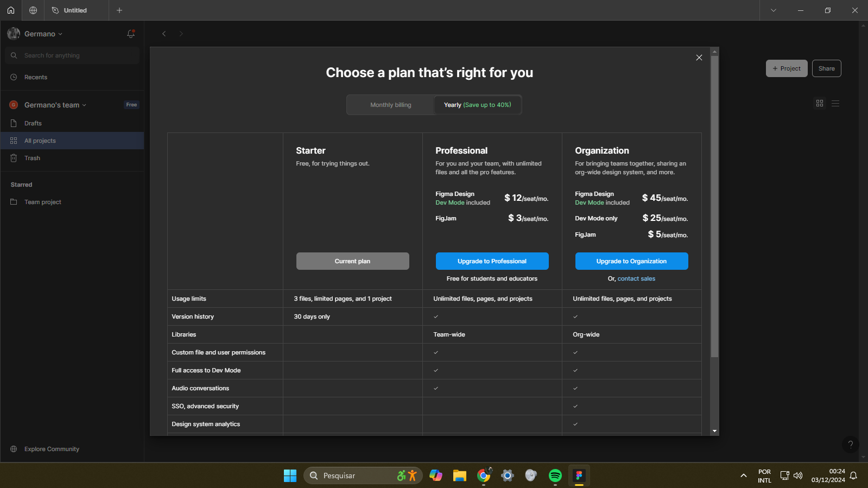Switch to grid view of projects
This screenshot has height=488, width=868.
[x=820, y=103]
